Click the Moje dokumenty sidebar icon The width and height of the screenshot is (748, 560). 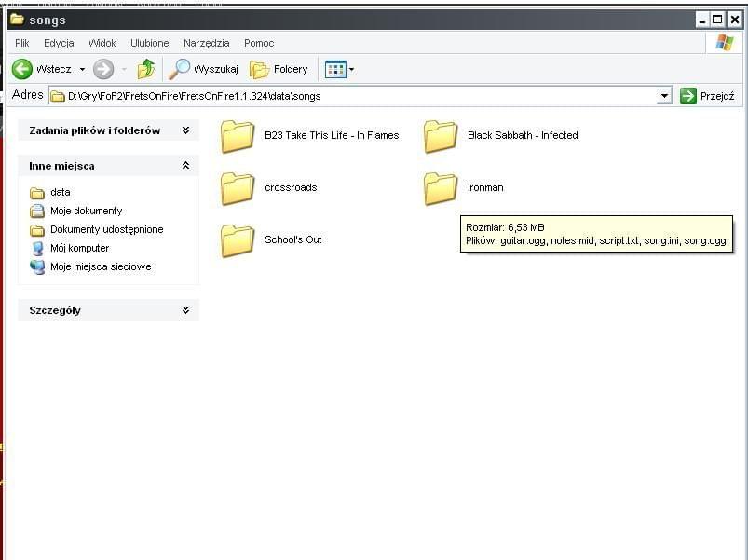pos(37,211)
